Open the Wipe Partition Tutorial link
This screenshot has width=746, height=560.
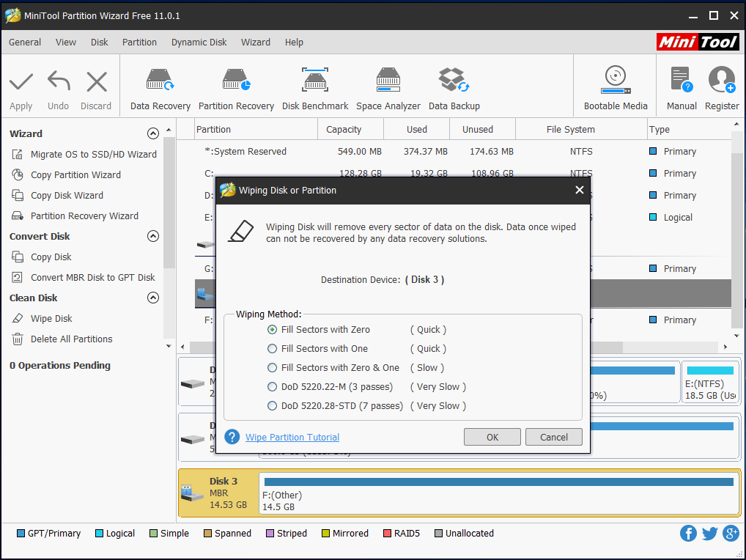tap(292, 438)
